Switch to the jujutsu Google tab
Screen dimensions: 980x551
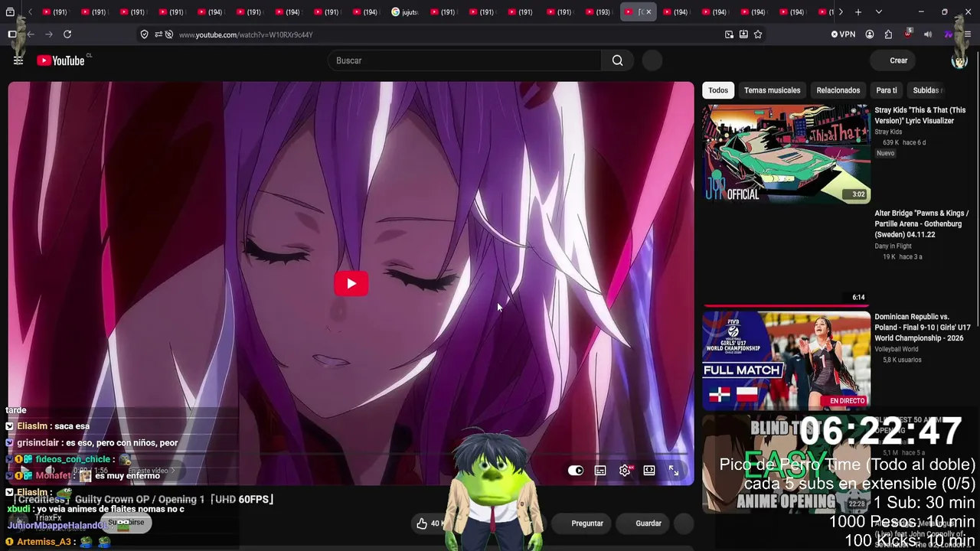[406, 12]
